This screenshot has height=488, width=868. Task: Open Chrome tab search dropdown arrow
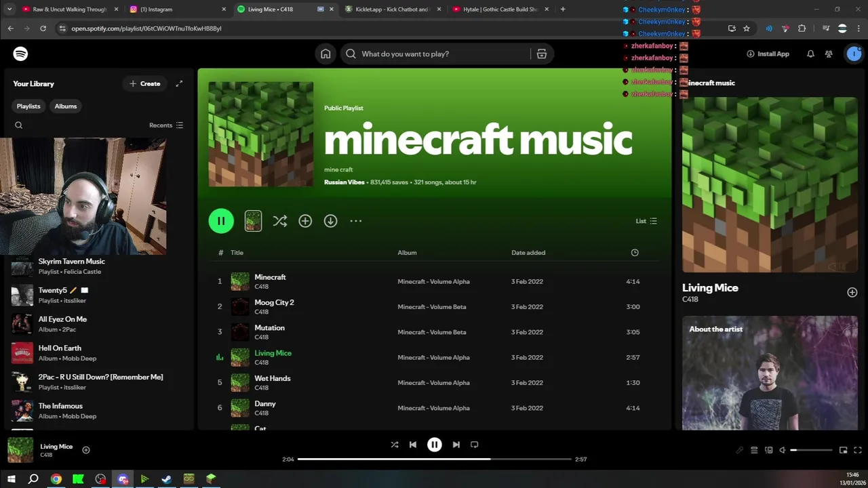(x=9, y=9)
